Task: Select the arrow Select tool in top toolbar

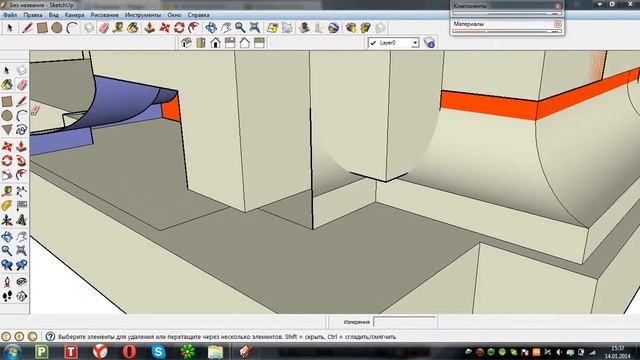Action: 10,28
